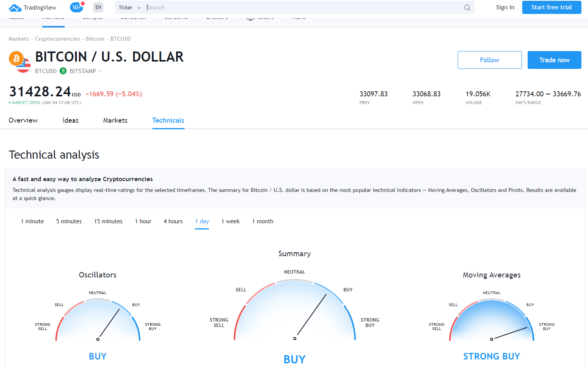Start the free trial

tap(552, 7)
